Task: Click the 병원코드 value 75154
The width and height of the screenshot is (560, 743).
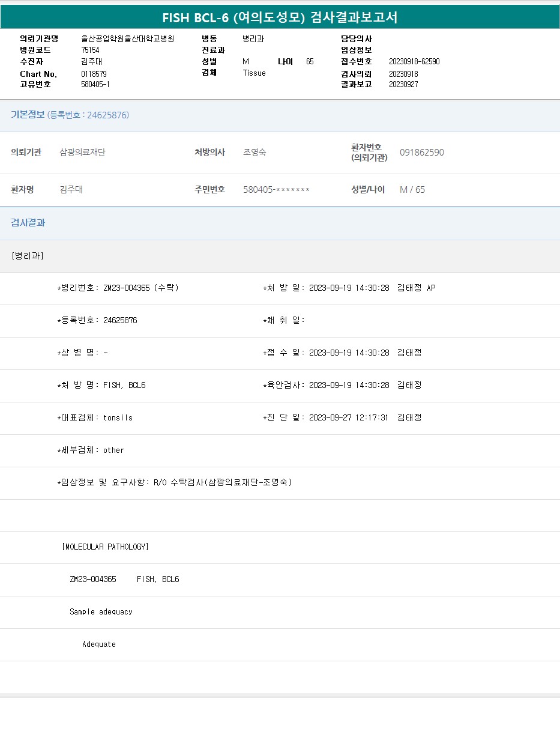Action: click(90, 50)
